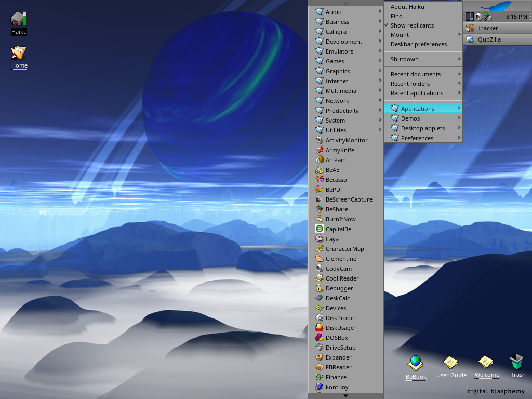Open the ActivityMonitor app icon

[x=320, y=140]
